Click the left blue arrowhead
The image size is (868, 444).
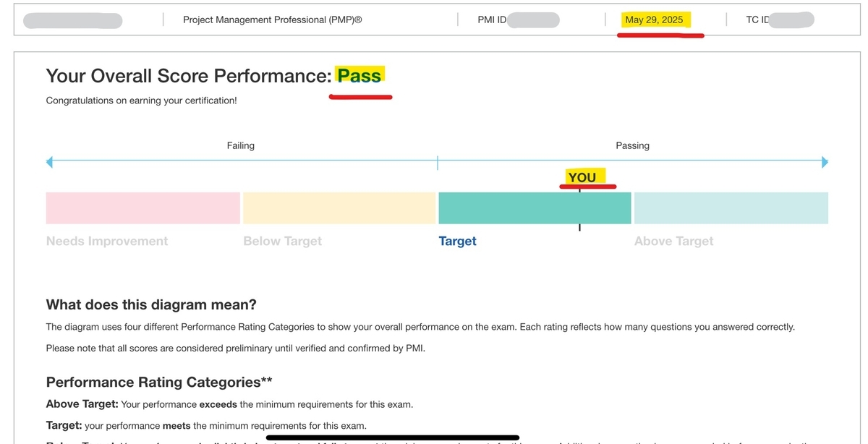(x=50, y=163)
